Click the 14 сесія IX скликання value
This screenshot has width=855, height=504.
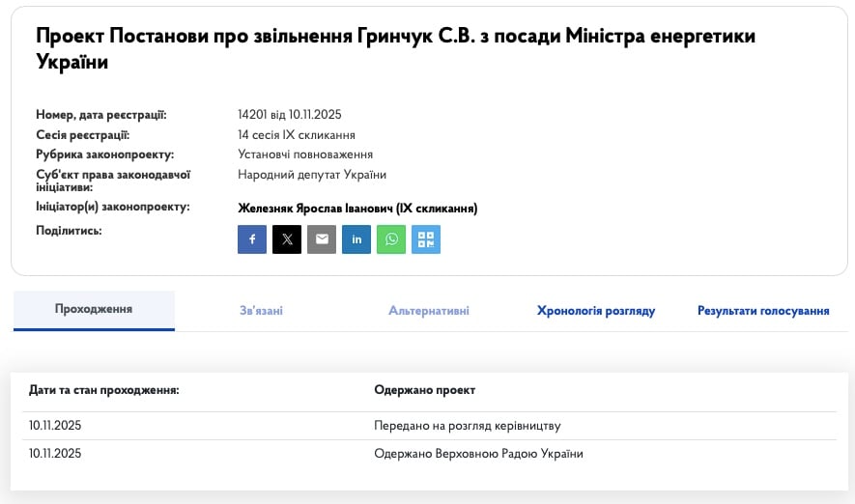coord(297,134)
